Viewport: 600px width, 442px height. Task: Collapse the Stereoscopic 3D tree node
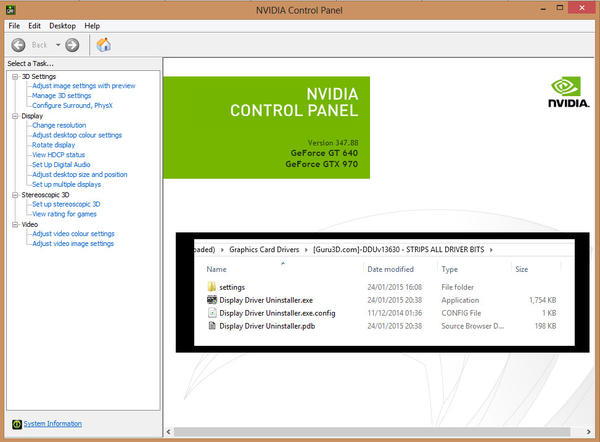point(15,195)
